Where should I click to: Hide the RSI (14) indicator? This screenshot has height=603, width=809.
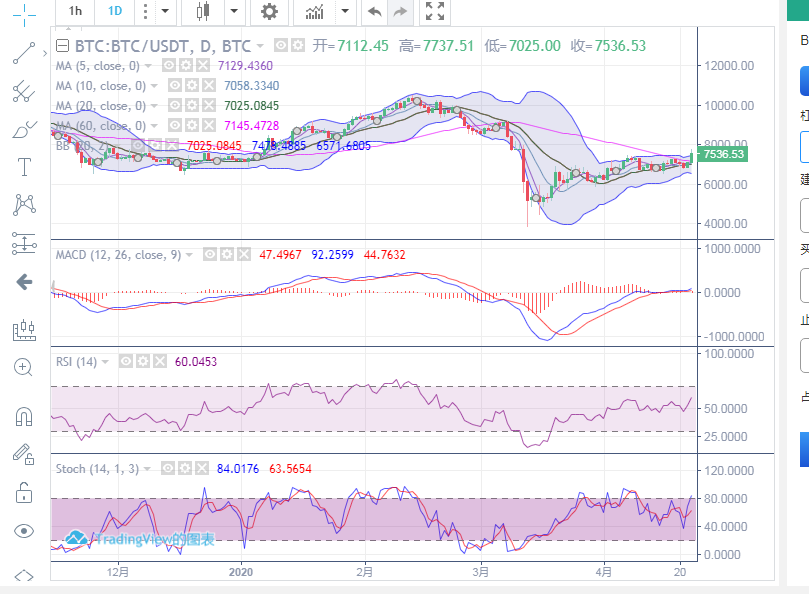pos(125,362)
